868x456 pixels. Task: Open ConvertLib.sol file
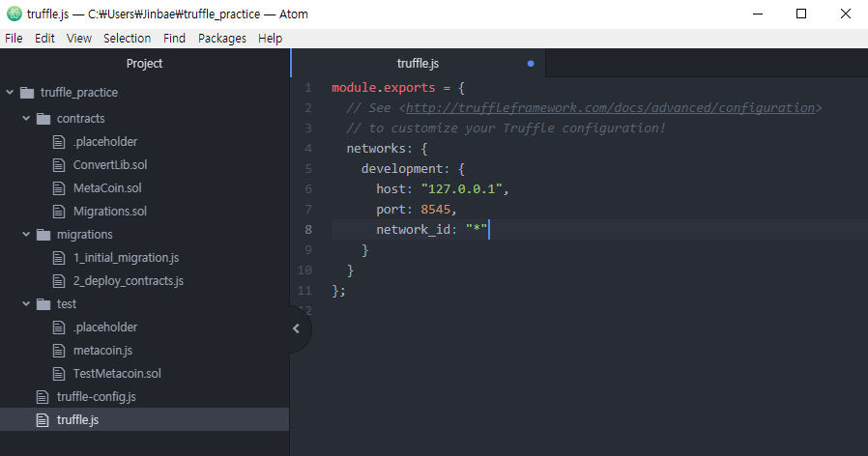[x=110, y=165]
